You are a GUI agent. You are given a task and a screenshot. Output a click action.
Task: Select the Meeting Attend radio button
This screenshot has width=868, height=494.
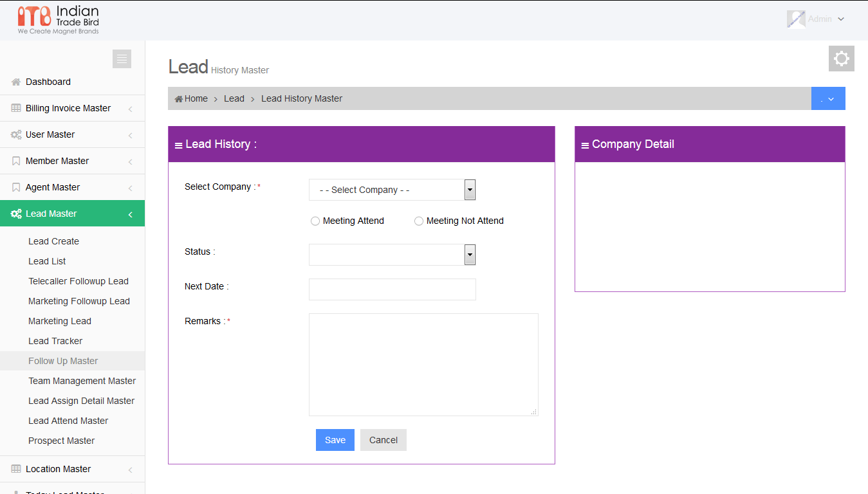click(315, 221)
